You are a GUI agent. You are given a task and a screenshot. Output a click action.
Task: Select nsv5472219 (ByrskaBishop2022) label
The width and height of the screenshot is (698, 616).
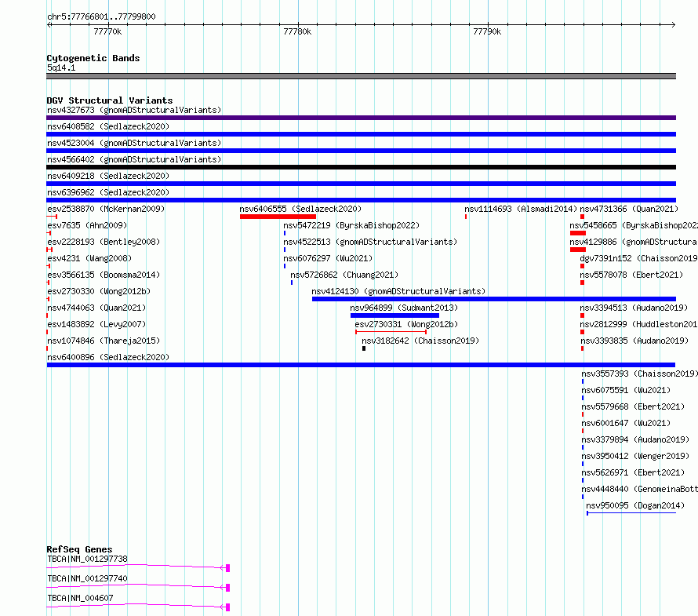(x=351, y=225)
